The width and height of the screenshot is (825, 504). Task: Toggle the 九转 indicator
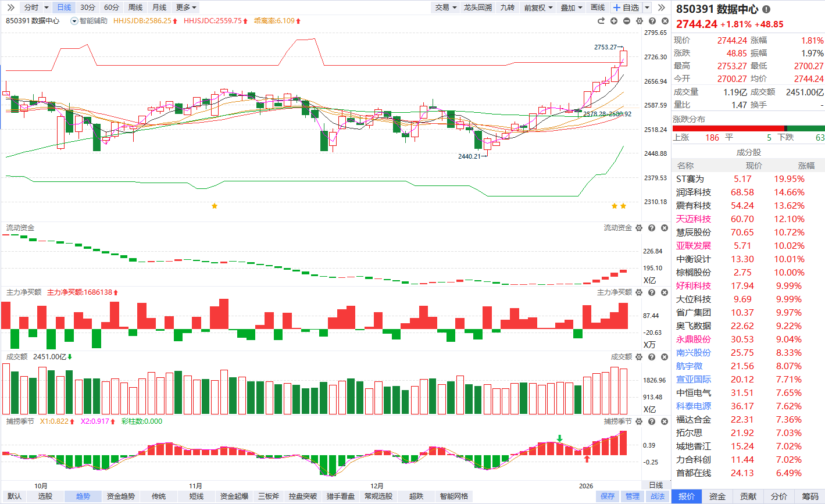pos(507,8)
